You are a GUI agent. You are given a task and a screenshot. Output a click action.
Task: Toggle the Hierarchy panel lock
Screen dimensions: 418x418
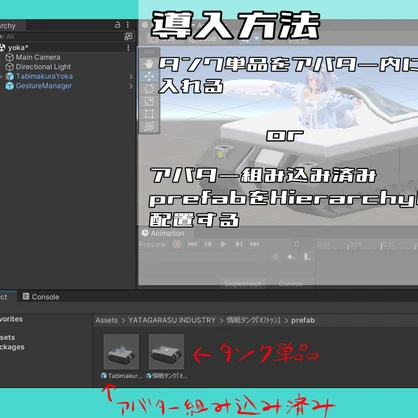point(117,25)
